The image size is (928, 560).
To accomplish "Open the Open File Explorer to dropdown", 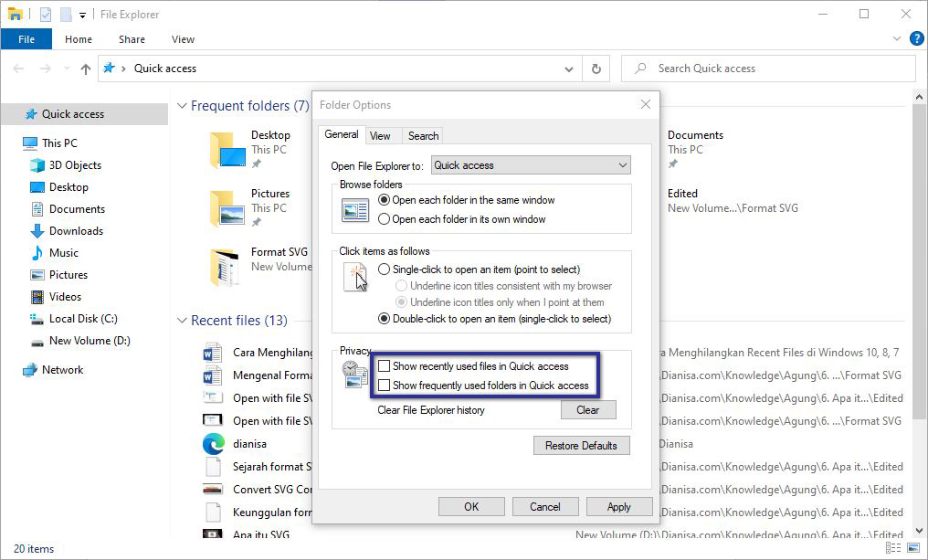I will coord(624,164).
